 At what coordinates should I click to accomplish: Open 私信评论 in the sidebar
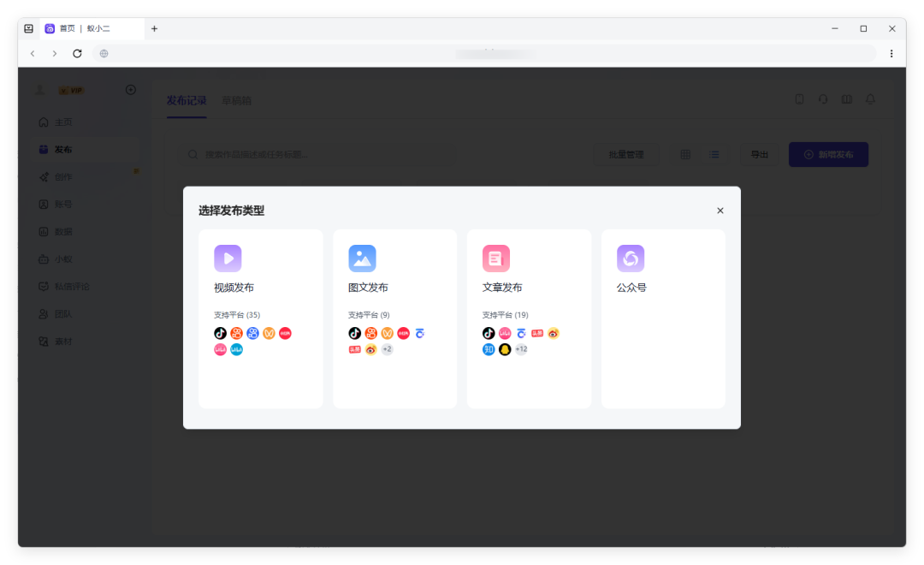pos(86,287)
